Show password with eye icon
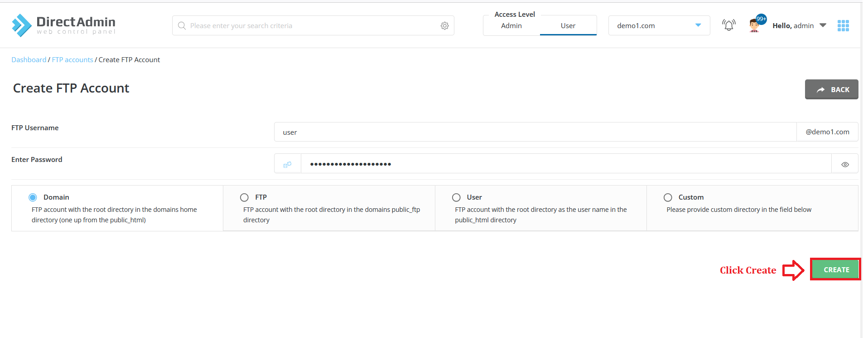The image size is (868, 338). click(845, 164)
